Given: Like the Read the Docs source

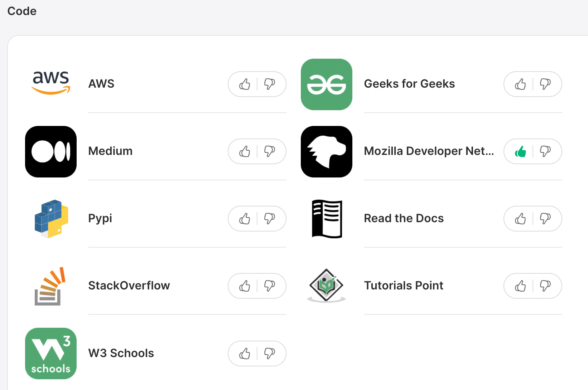Looking at the screenshot, I should [520, 219].
